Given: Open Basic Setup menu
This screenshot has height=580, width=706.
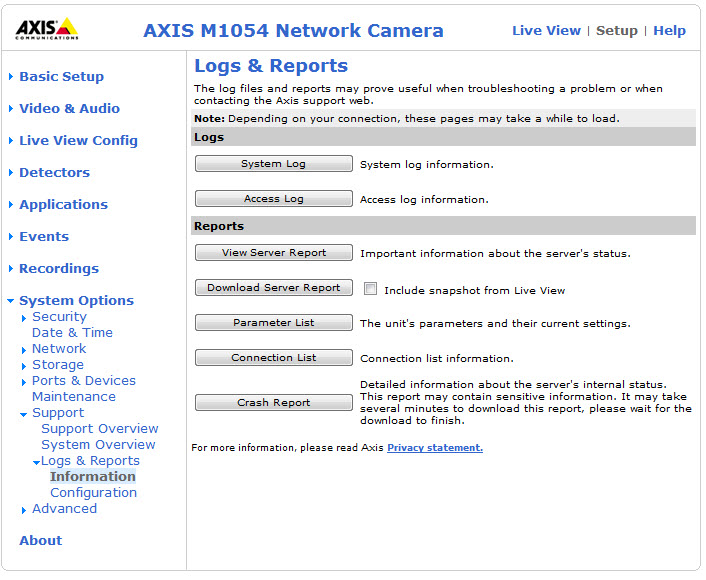Looking at the screenshot, I should (62, 77).
